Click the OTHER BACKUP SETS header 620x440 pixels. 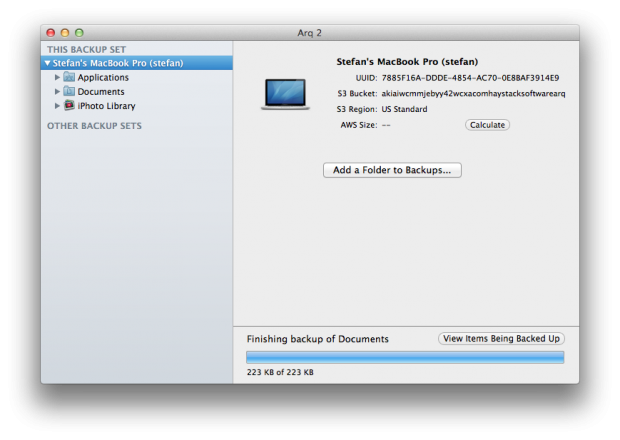[x=94, y=126]
